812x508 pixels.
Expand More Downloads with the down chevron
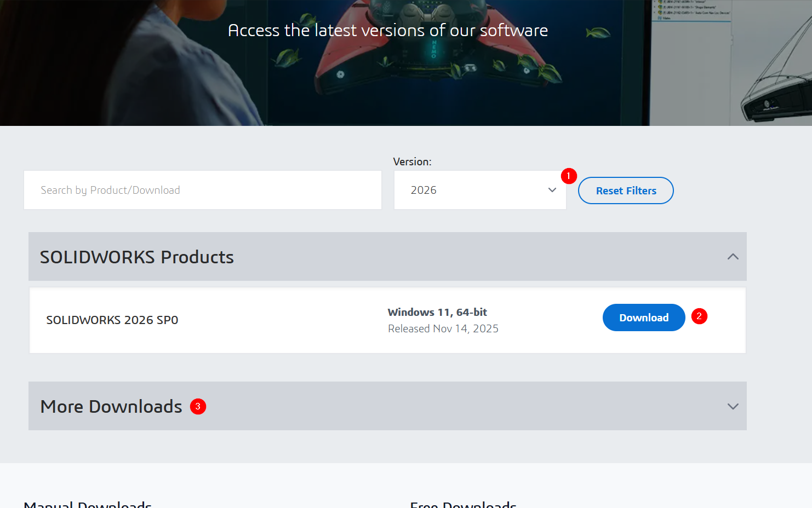click(733, 406)
